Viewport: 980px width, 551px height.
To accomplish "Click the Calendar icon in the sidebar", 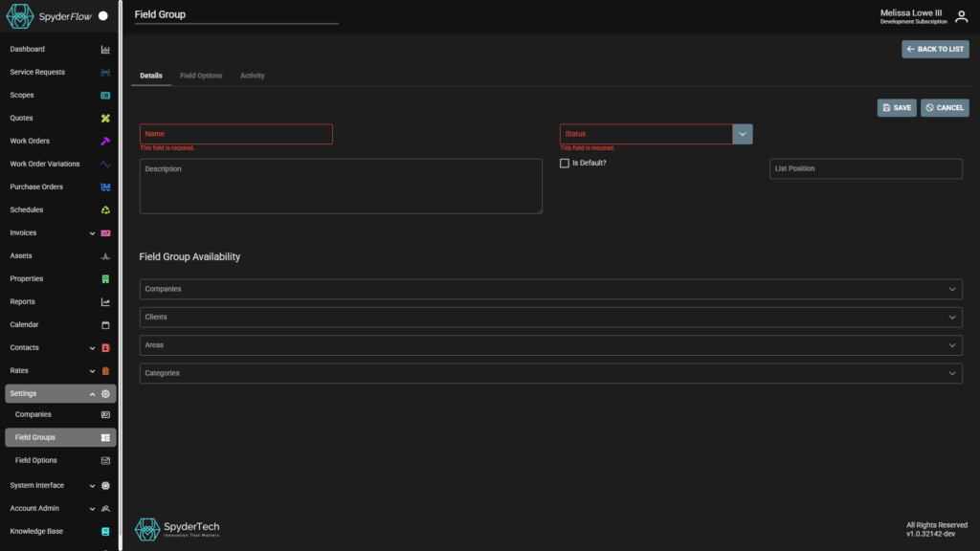I will tap(103, 324).
